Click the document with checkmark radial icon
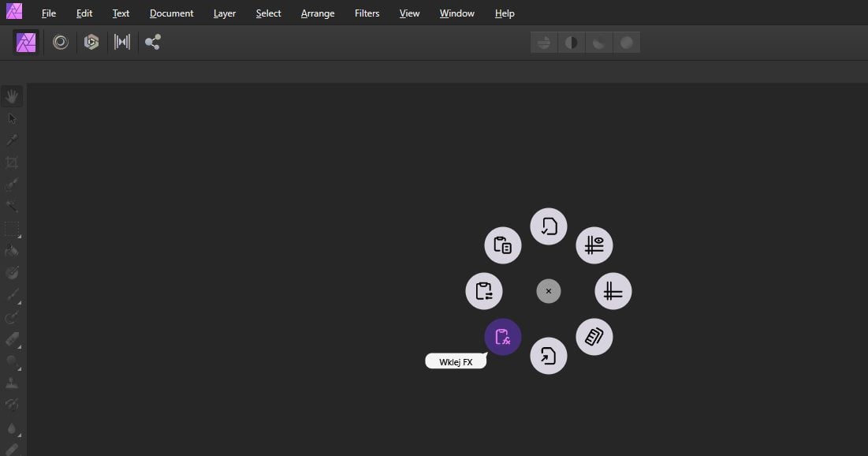Viewport: 868px width, 456px height. [x=549, y=227]
